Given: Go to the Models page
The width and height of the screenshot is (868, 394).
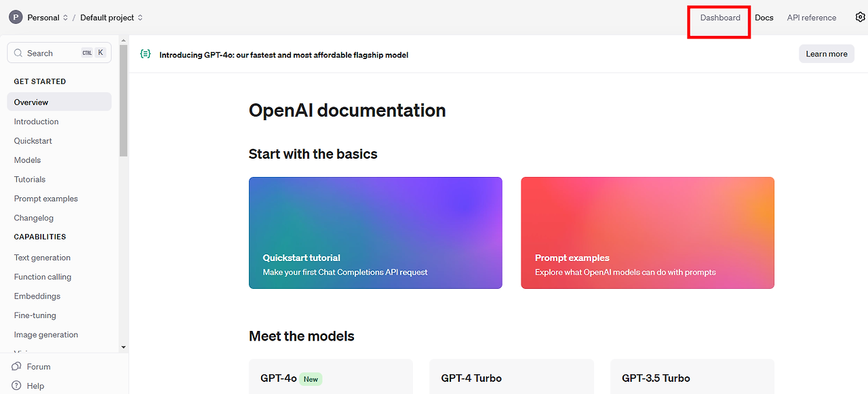Looking at the screenshot, I should coord(28,160).
